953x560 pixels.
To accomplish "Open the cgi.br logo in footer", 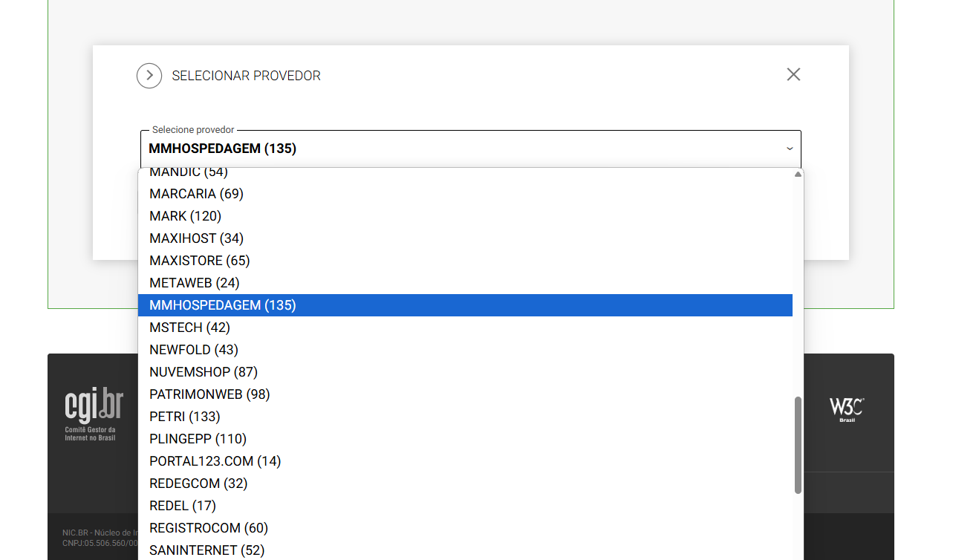I will coord(94,414).
